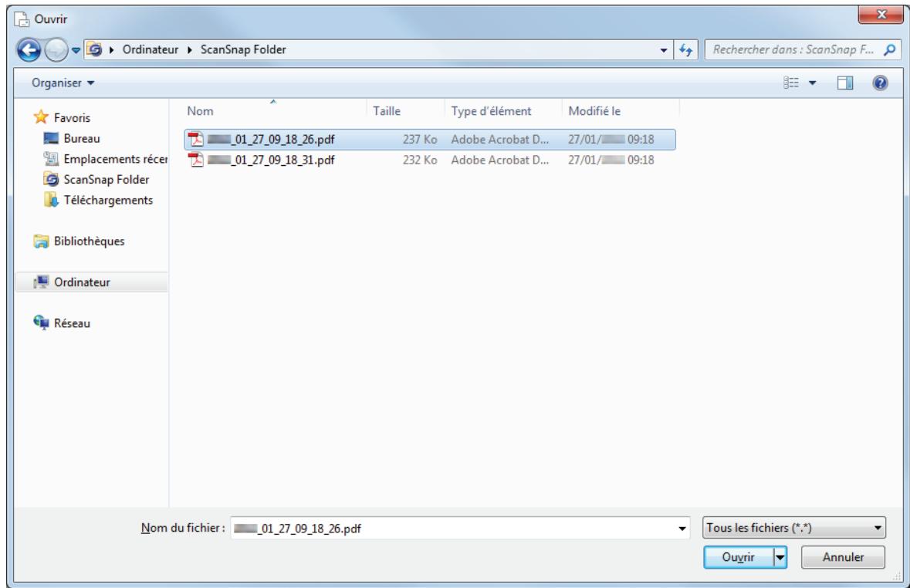Open the Organiser menu

(63, 83)
